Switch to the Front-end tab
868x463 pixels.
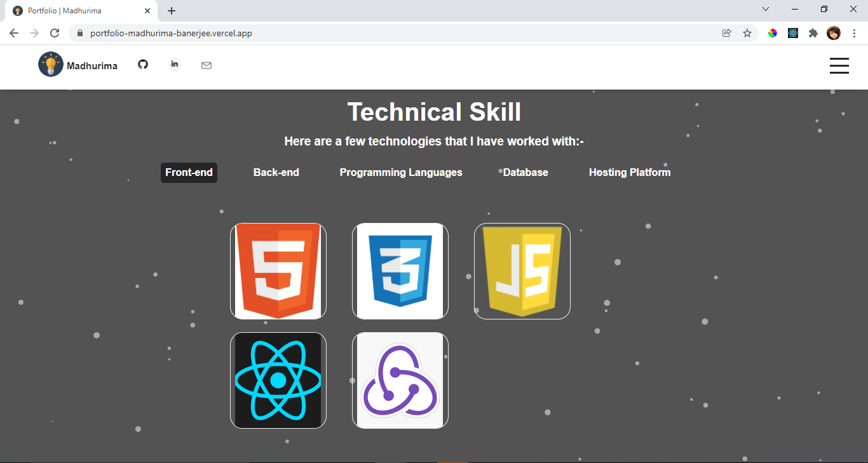click(189, 173)
